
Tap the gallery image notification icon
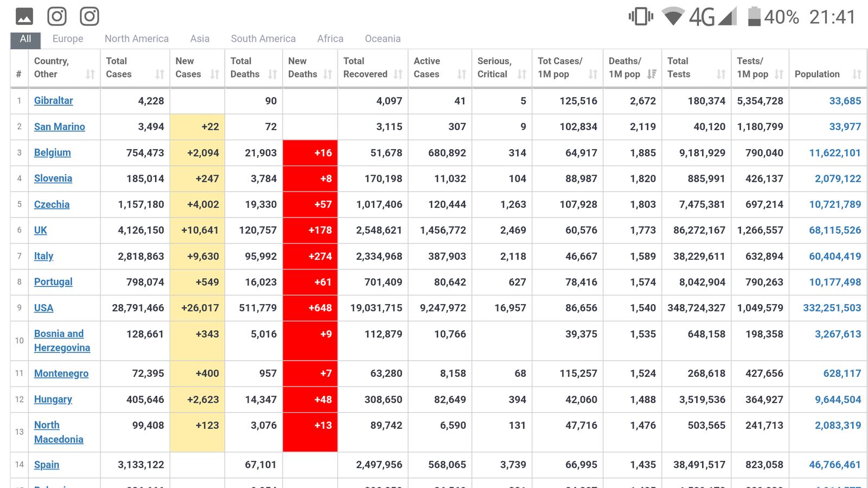point(24,16)
